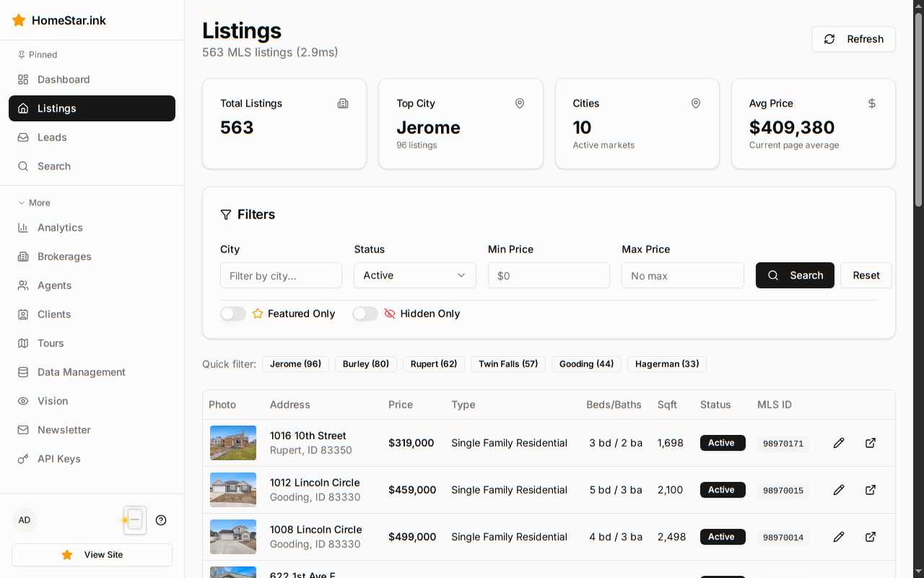Viewport: 924px width, 578px height.
Task: Go to Brokerages in the sidebar
Action: 64,256
